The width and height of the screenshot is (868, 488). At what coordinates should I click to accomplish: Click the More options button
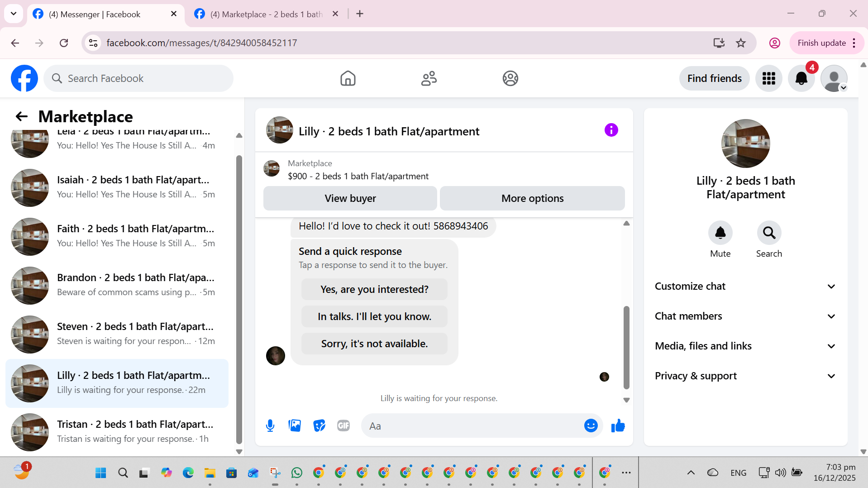point(532,198)
